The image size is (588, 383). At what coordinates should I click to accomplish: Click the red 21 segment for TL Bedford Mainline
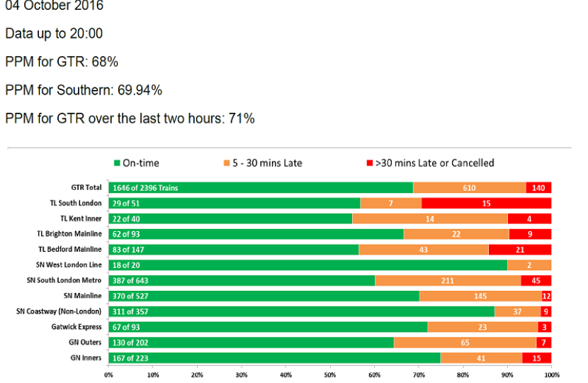click(520, 249)
